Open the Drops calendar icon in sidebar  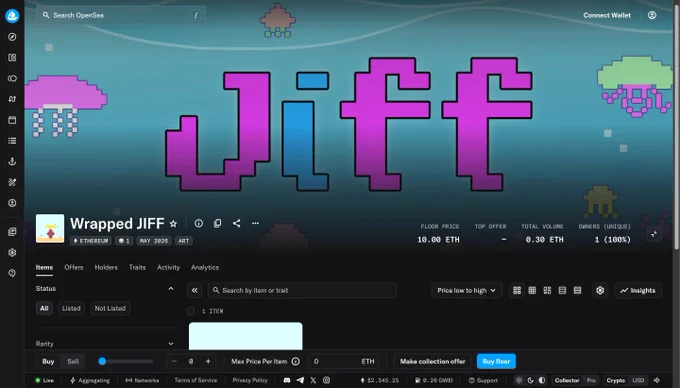[x=12, y=120]
